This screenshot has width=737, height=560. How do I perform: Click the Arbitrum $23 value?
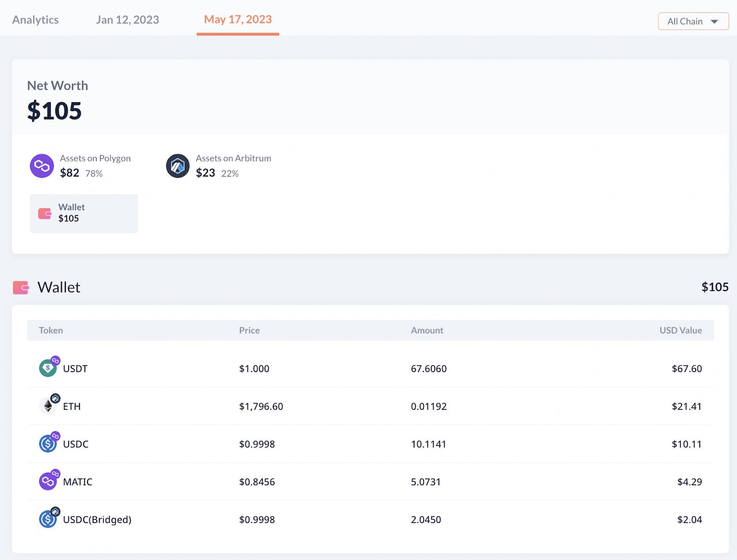coord(205,173)
